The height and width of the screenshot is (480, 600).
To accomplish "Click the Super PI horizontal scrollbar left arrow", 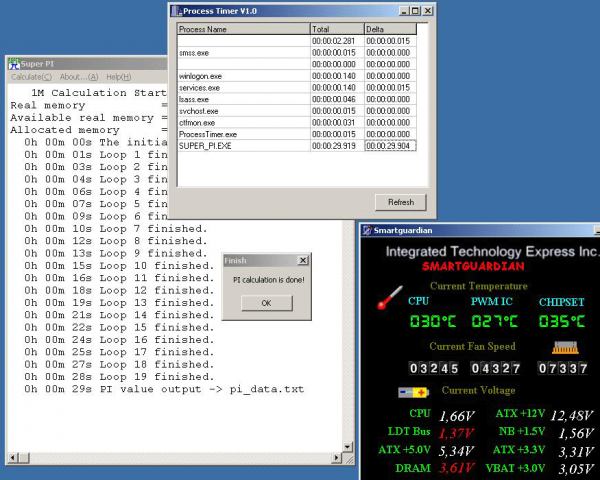I will (x=13, y=457).
